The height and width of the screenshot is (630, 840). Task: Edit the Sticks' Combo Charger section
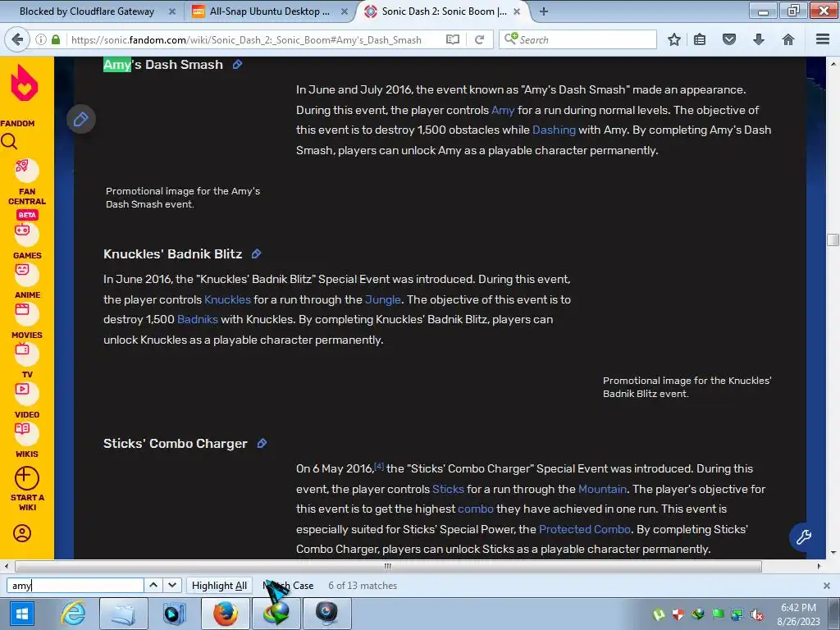[x=262, y=444]
